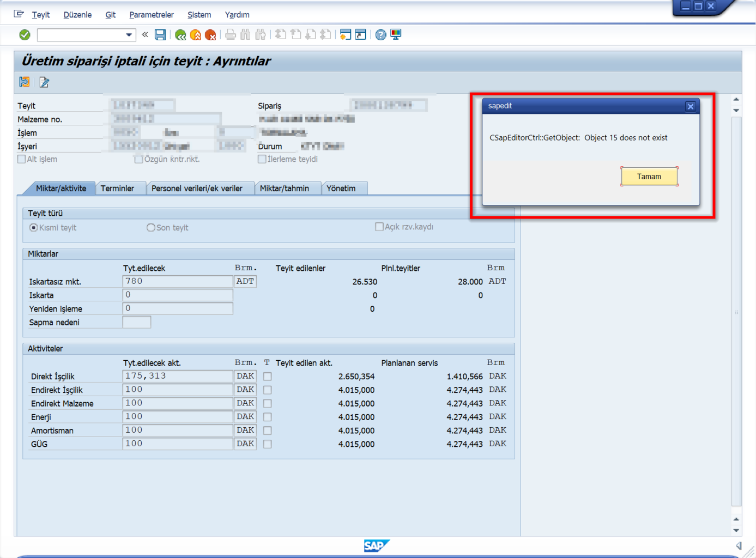Click the Customize Local Layout monitor icon
Image resolution: width=756 pixels, height=558 pixels.
tap(396, 35)
